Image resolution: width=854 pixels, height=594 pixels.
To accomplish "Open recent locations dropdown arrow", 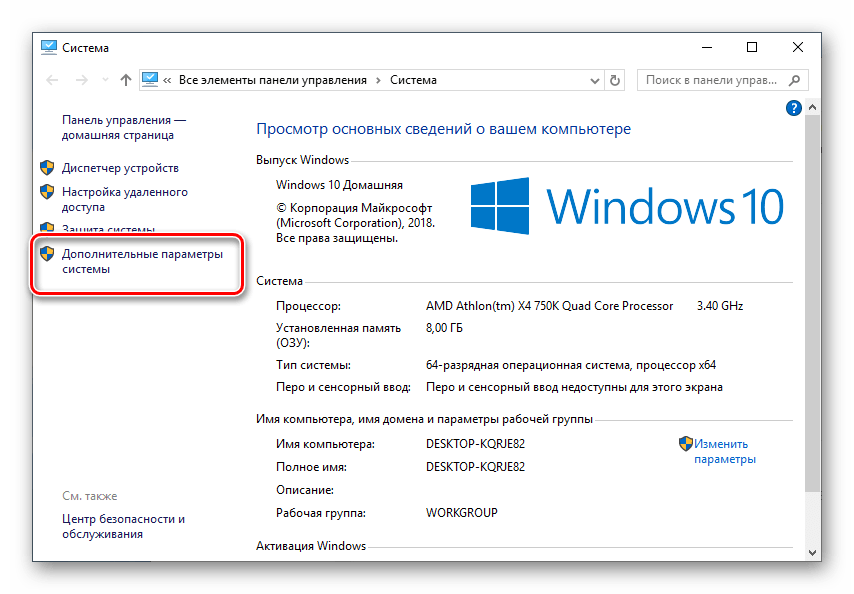I will (x=105, y=80).
